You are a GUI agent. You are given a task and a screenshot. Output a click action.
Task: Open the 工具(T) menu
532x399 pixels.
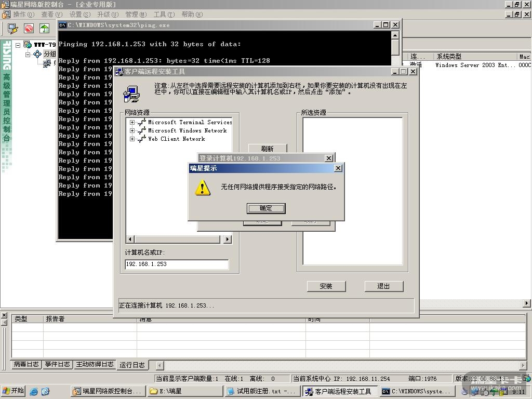click(x=164, y=15)
